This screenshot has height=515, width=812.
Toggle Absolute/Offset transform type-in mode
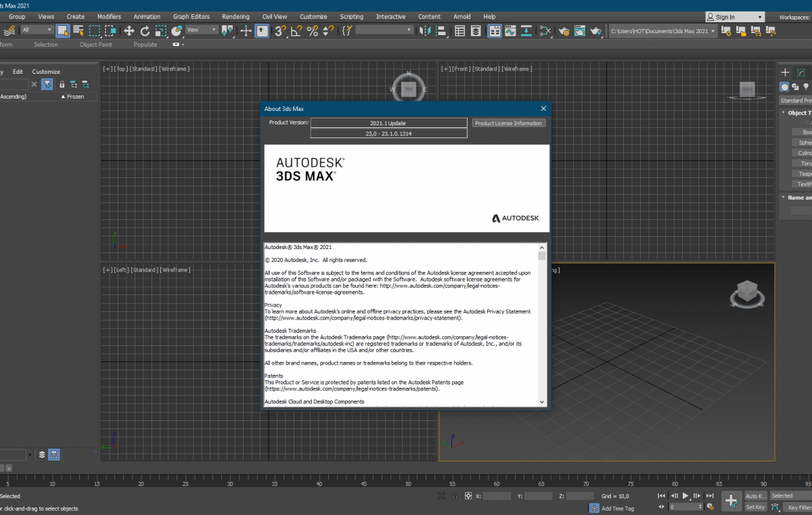point(468,496)
